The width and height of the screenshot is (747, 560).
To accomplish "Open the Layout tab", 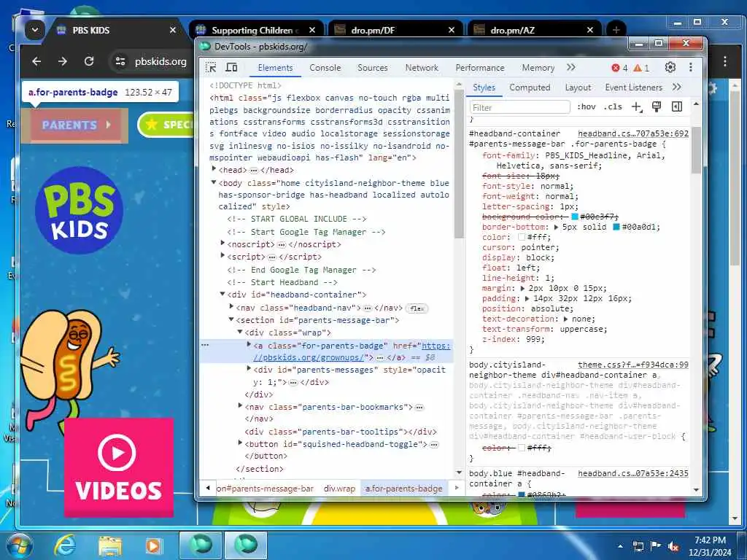I will (578, 87).
